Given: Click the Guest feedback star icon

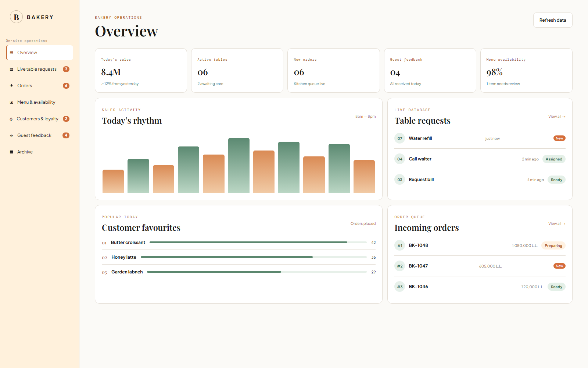Looking at the screenshot, I should 11,135.
